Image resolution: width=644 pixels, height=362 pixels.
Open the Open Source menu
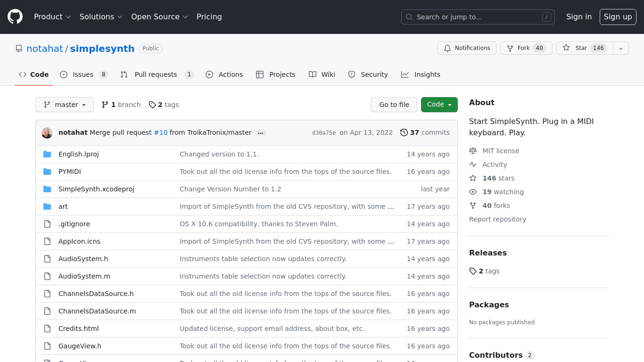(159, 17)
